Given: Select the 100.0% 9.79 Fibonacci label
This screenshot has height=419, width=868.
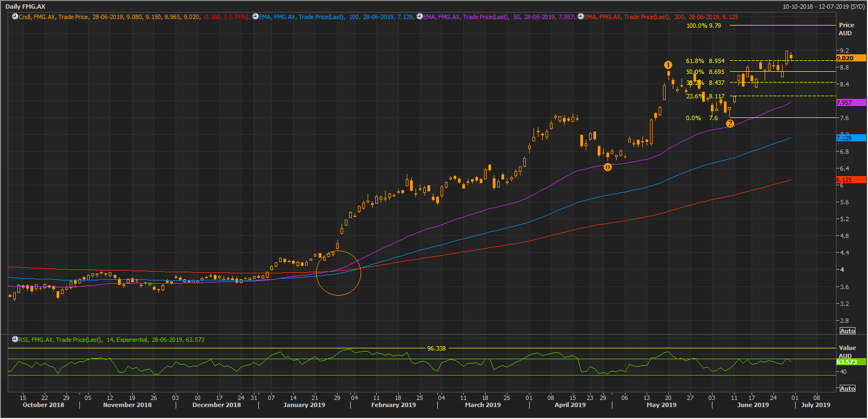Looking at the screenshot, I should [704, 26].
